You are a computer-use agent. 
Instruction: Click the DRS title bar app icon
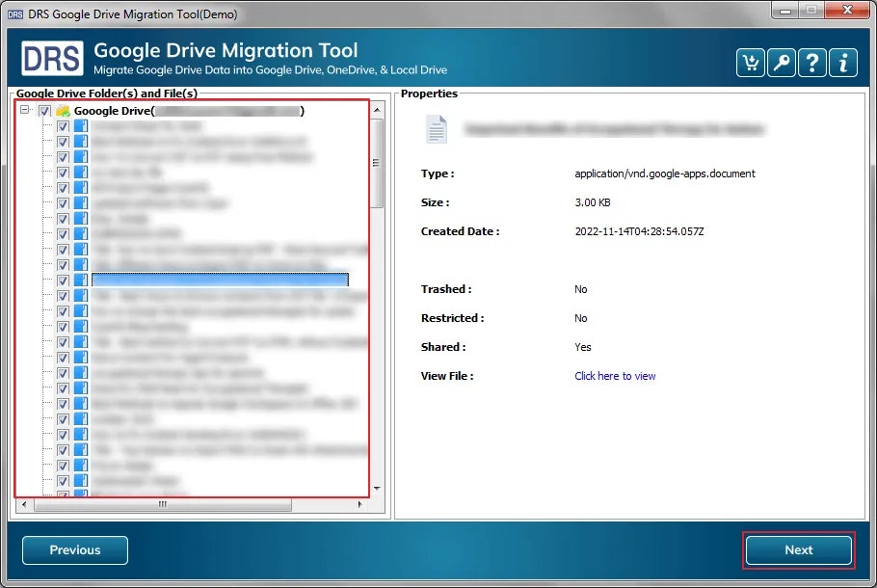[x=15, y=14]
